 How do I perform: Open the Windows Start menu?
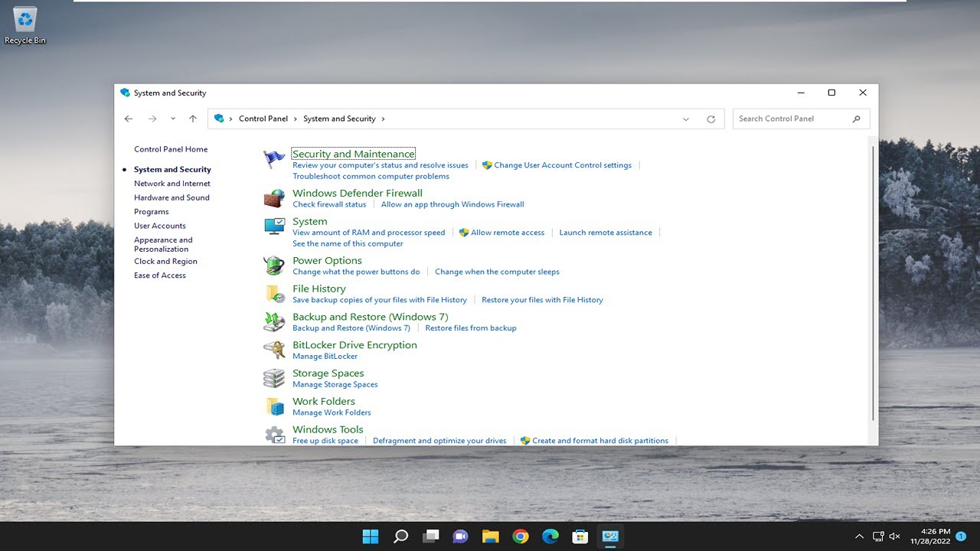point(371,536)
